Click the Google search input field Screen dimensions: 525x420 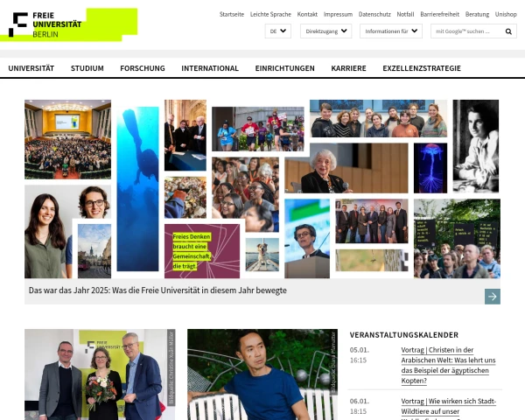coord(467,31)
